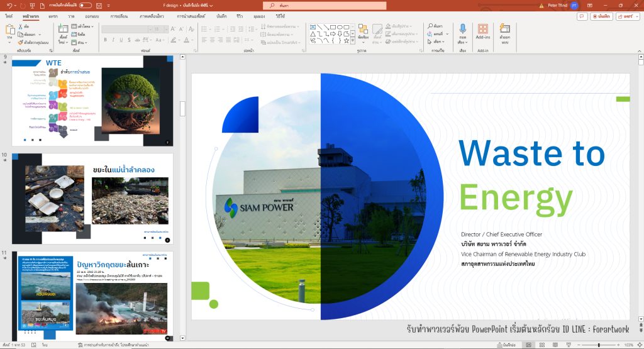The height and width of the screenshot is (349, 644).
Task: Toggle bullet list formatting
Action: [204, 29]
